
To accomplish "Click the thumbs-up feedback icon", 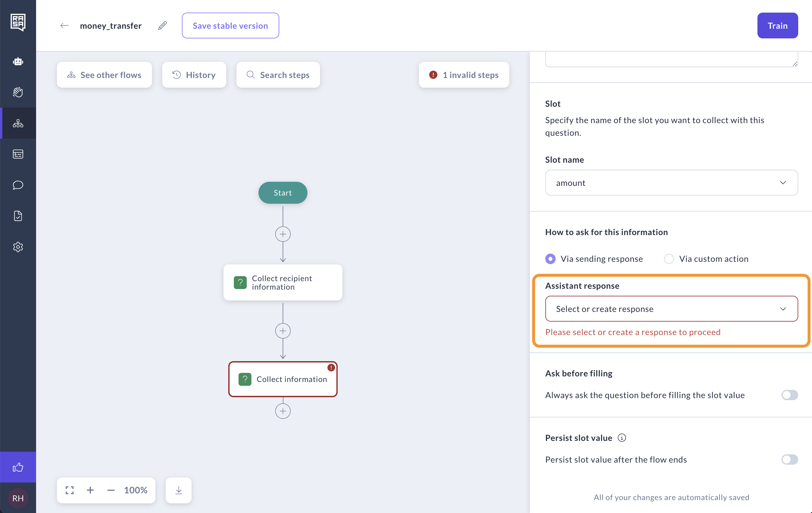I will coord(18,467).
